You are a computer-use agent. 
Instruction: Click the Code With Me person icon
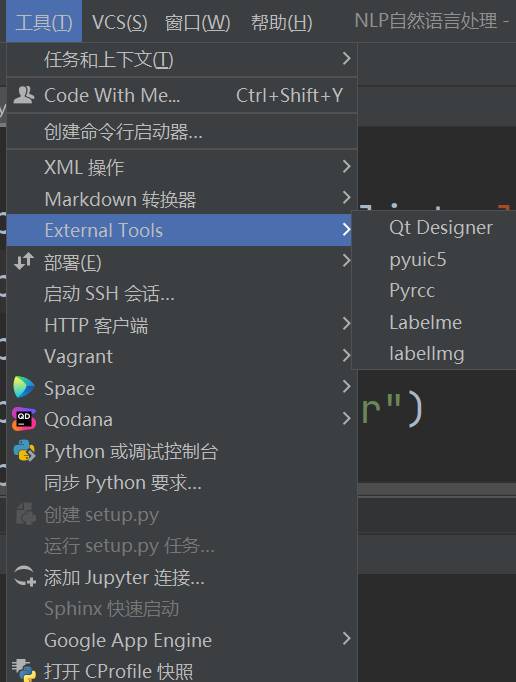tap(23, 95)
